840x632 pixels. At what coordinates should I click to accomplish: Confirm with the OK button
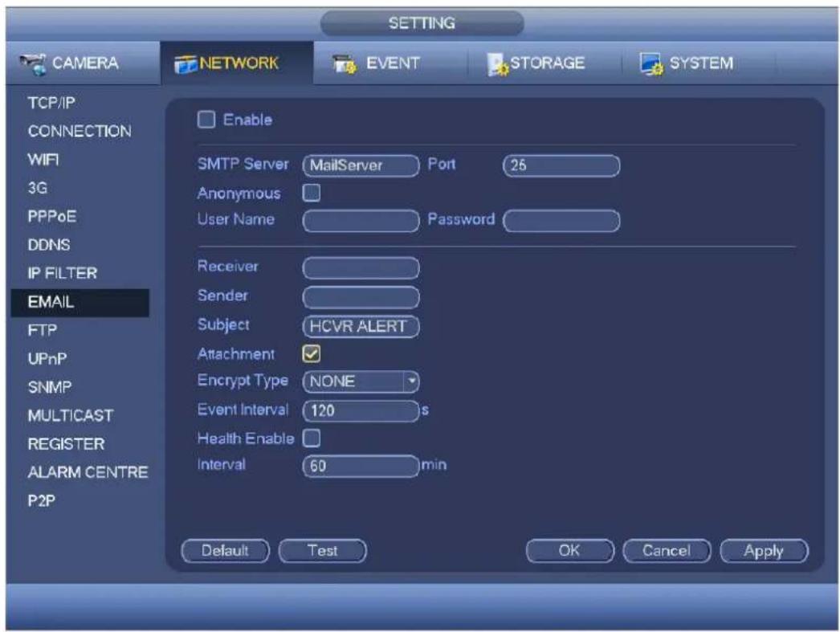(x=569, y=551)
